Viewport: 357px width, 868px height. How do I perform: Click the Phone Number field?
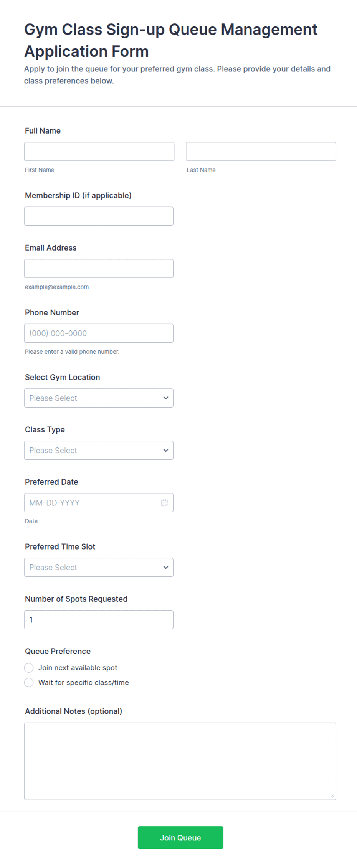(99, 333)
